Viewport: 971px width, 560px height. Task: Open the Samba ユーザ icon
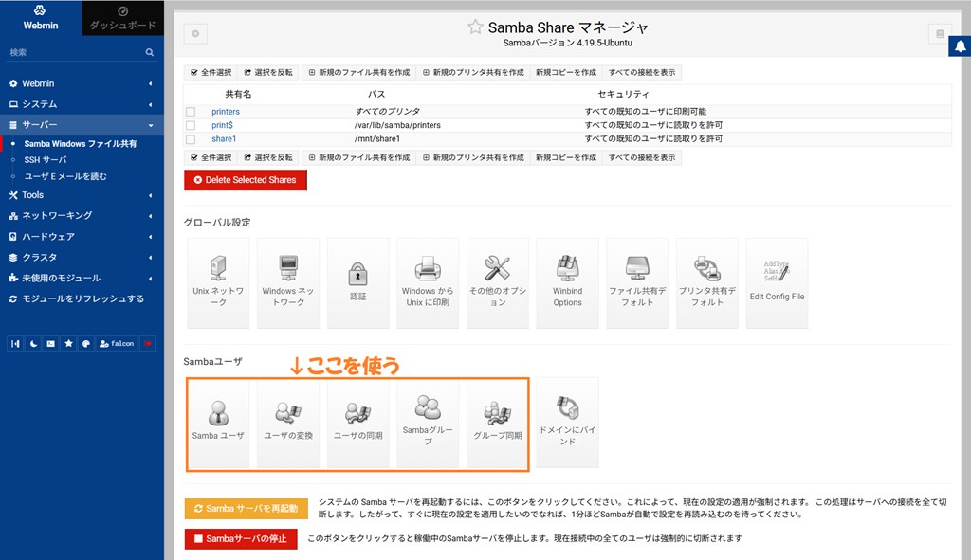click(x=218, y=422)
